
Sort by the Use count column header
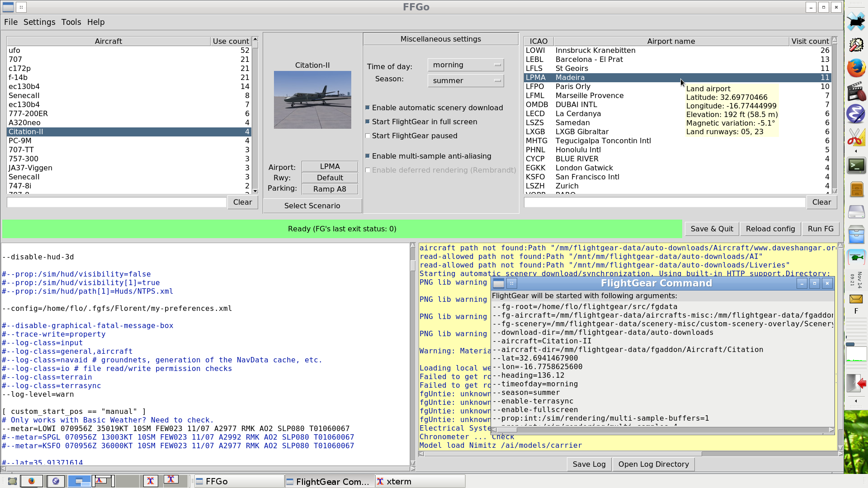point(231,41)
